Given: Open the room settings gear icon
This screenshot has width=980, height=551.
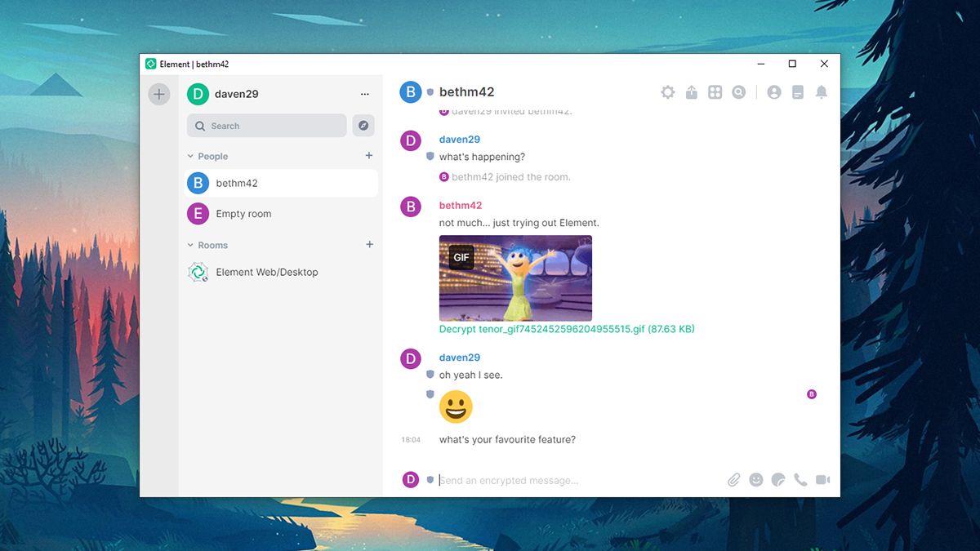Looking at the screenshot, I should coord(668,91).
